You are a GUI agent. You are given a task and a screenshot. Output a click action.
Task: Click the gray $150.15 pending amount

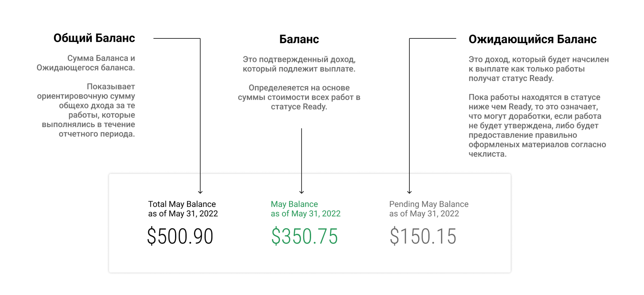422,236
